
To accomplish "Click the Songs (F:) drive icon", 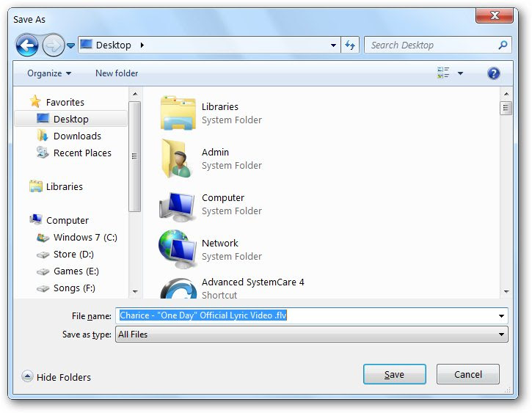I will 43,288.
